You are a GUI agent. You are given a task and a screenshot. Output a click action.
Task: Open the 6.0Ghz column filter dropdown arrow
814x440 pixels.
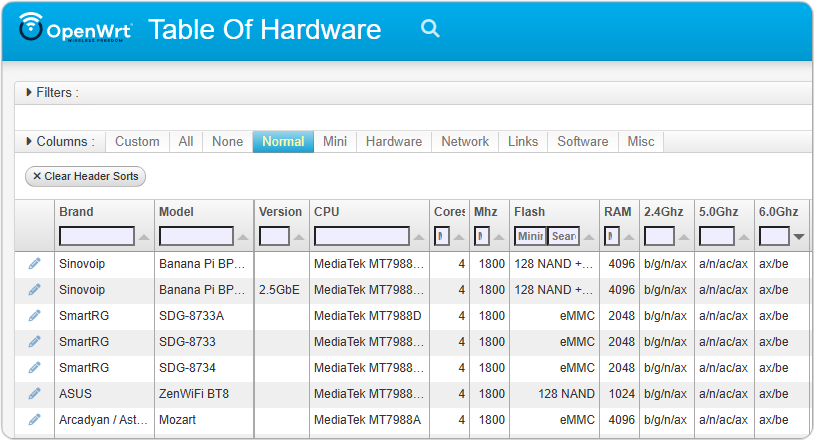(798, 237)
